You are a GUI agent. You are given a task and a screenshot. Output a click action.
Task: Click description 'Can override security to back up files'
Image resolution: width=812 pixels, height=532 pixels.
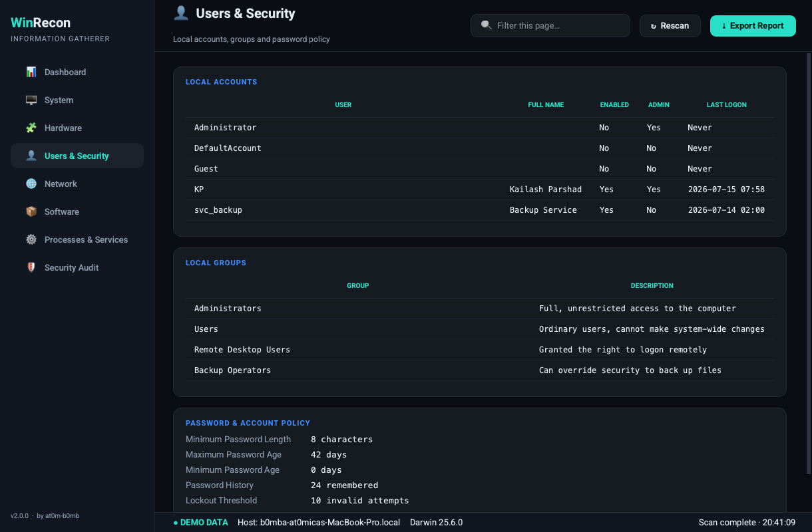630,370
